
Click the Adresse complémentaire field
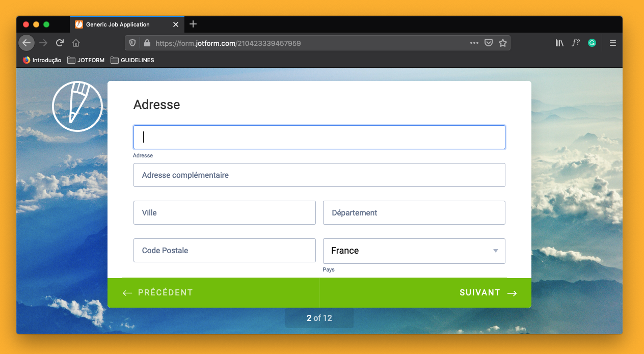tap(319, 175)
